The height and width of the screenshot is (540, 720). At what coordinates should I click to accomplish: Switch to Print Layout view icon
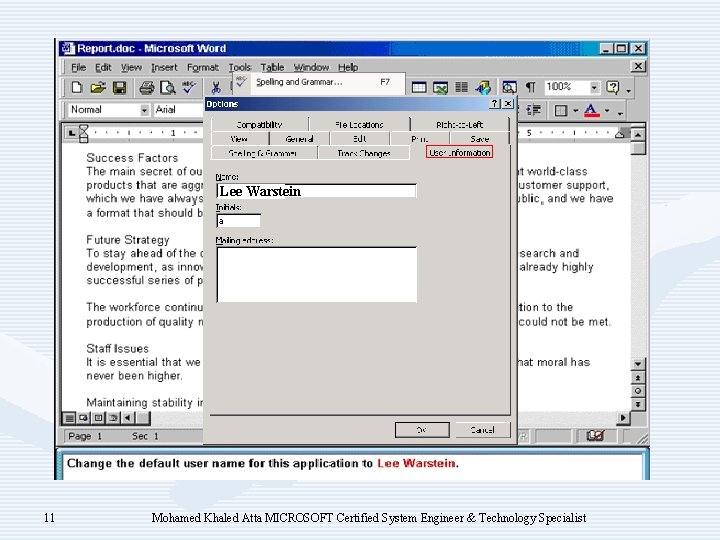pos(98,418)
